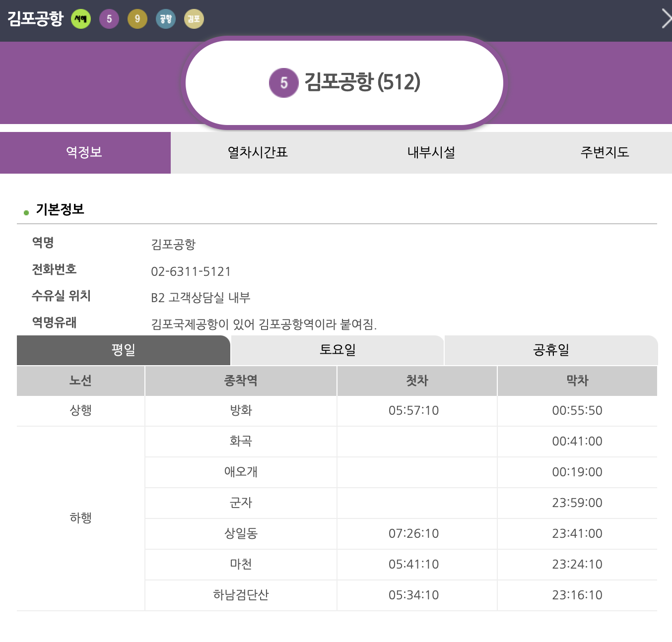The height and width of the screenshot is (642, 672).
Task: Open the 역정보 tab
Action: pos(85,153)
